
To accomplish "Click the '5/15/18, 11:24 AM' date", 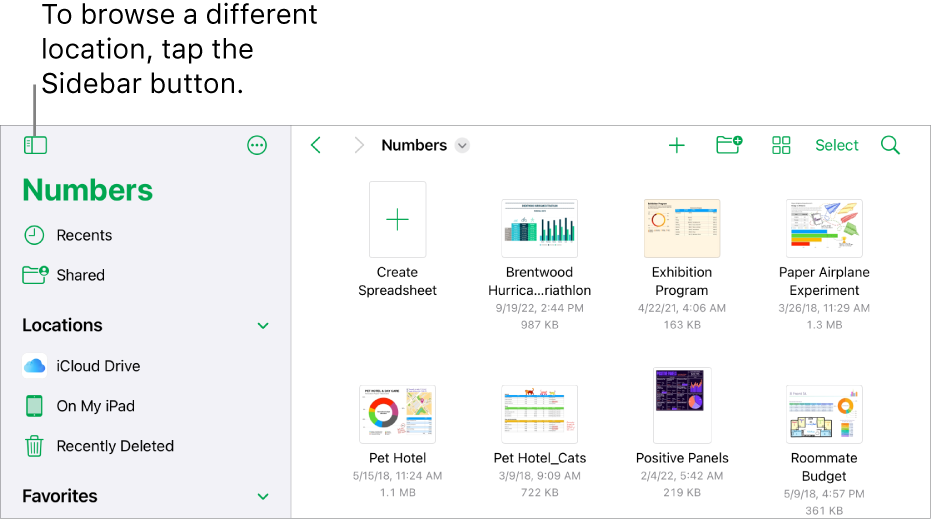I will pos(397,476).
